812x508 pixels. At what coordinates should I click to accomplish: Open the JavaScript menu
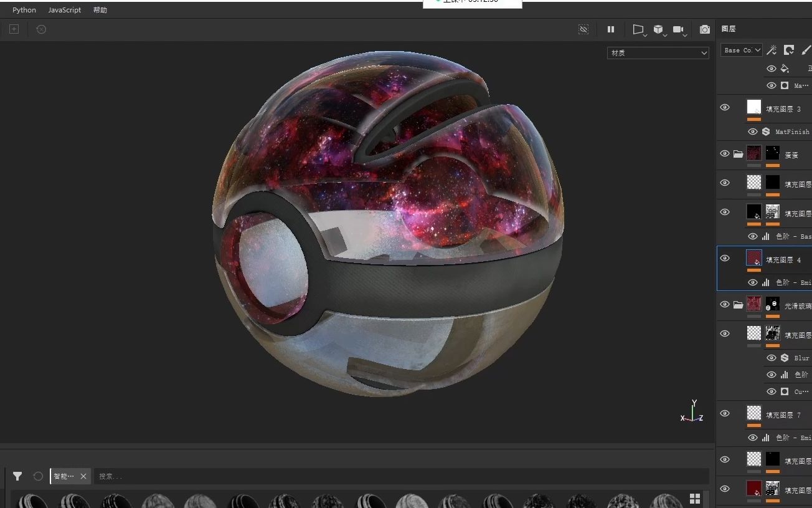tap(65, 10)
